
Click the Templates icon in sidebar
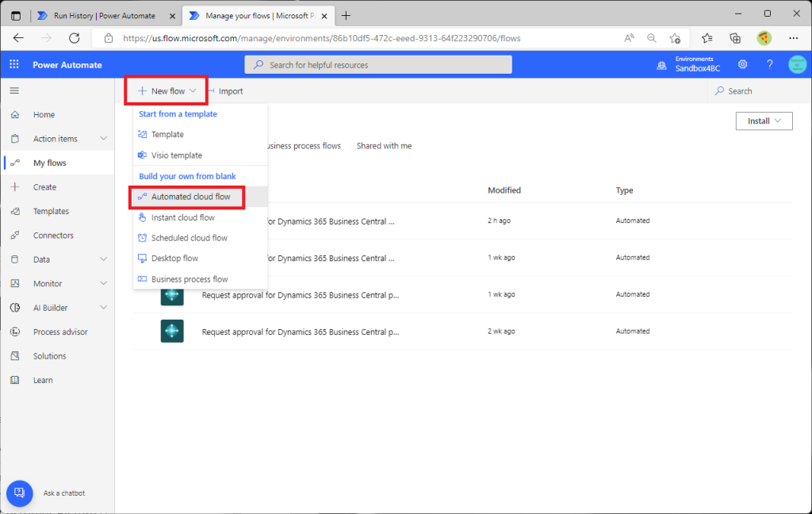click(15, 212)
